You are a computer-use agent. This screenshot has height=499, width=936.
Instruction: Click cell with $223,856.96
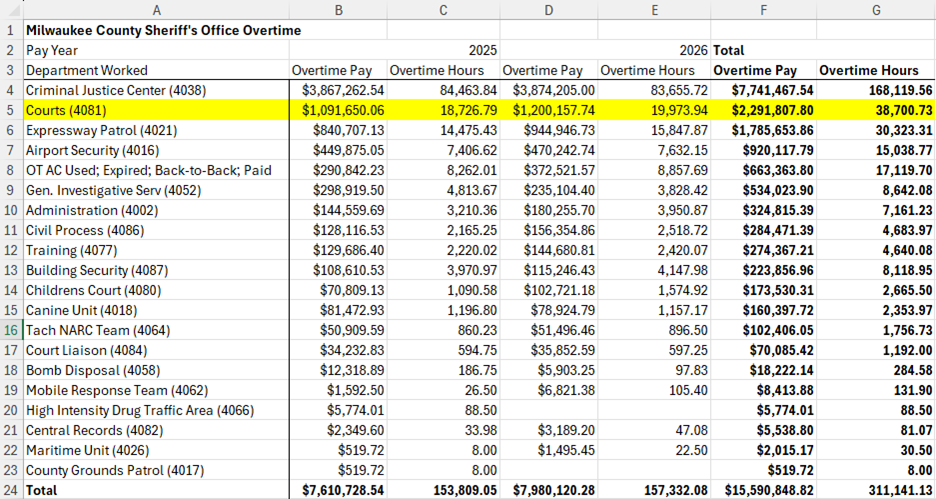pyautogui.click(x=763, y=270)
